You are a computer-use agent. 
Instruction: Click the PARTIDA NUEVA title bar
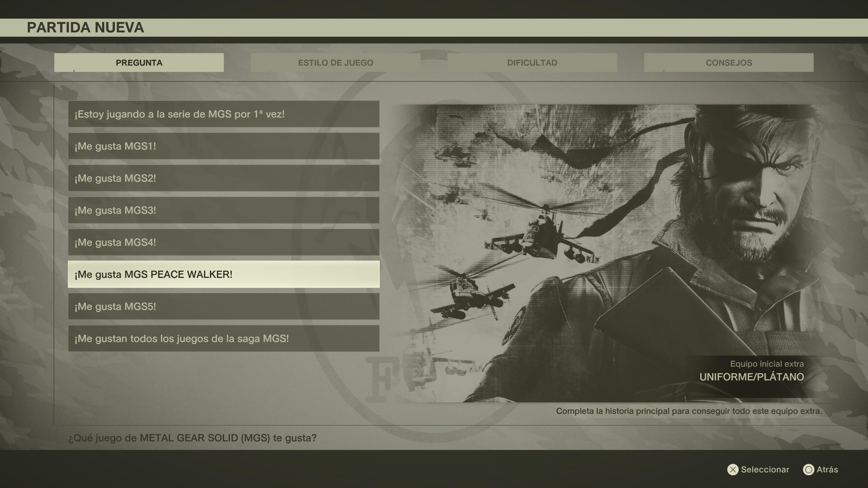point(85,27)
